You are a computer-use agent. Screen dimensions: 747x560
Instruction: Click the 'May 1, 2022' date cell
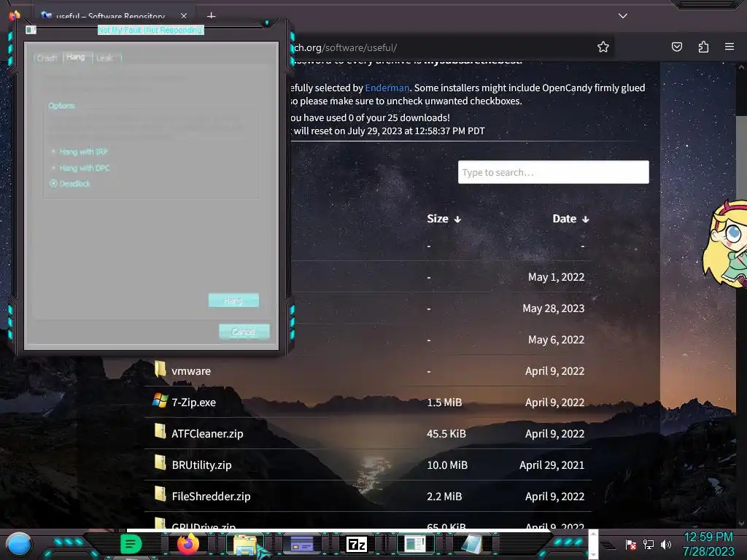(556, 277)
